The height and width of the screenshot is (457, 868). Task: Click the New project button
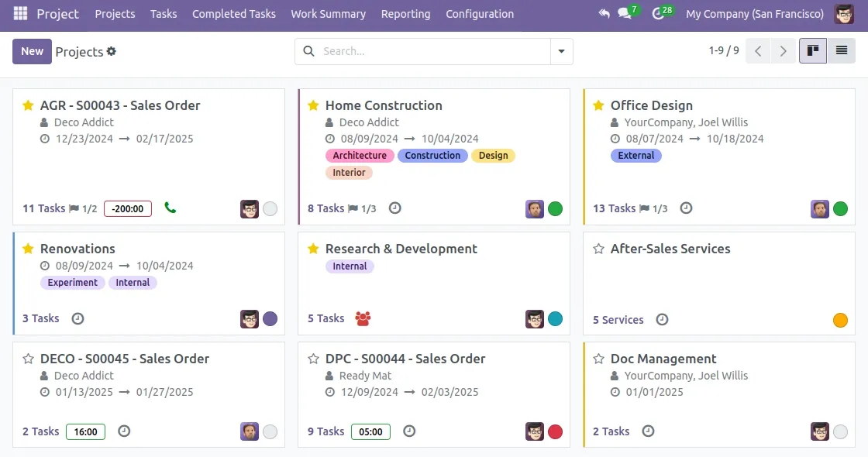32,51
